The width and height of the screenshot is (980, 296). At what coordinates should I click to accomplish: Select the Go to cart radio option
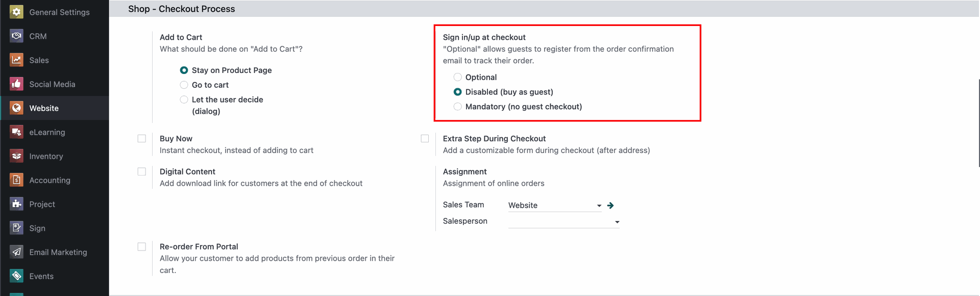click(184, 85)
